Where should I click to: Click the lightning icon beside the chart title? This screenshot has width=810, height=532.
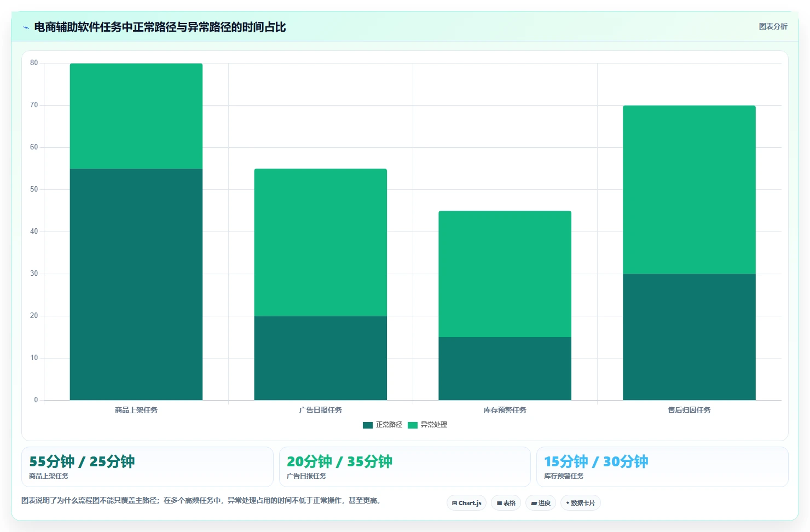click(x=26, y=27)
